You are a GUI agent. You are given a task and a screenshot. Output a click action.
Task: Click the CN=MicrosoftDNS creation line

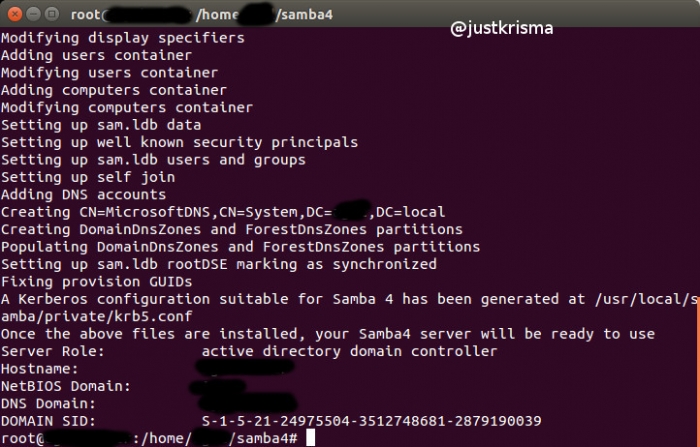(222, 212)
